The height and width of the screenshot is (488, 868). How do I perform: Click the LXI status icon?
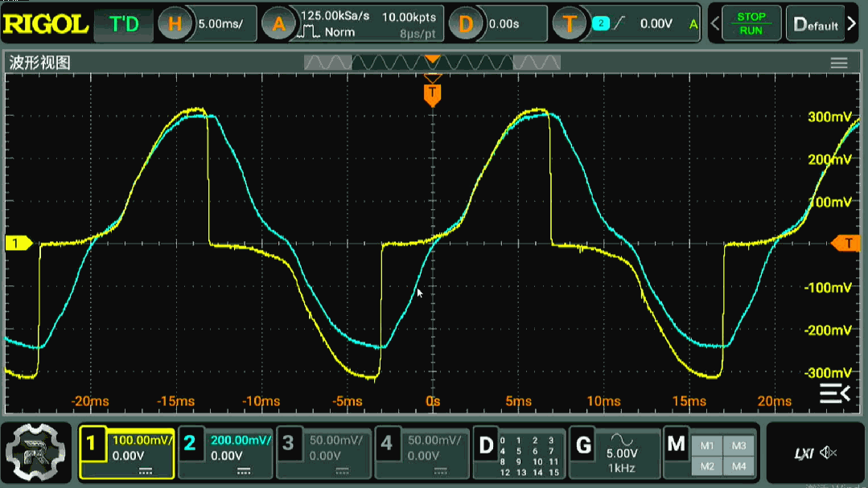(804, 453)
